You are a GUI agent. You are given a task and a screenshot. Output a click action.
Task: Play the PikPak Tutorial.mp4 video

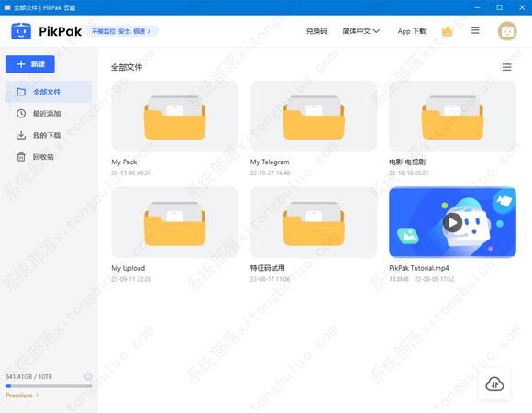(452, 222)
